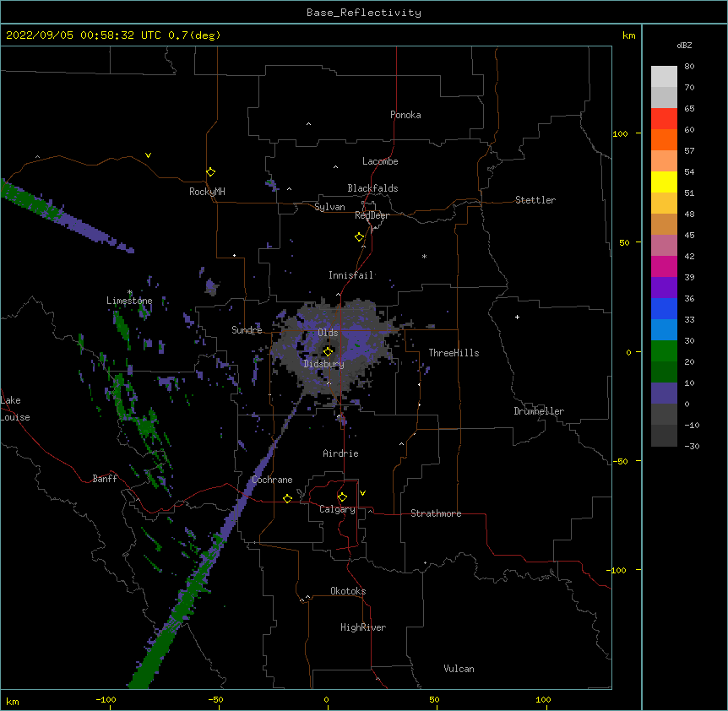Screen dimensions: 728x711
Task: Click the Vulcan city label
Action: point(459,669)
